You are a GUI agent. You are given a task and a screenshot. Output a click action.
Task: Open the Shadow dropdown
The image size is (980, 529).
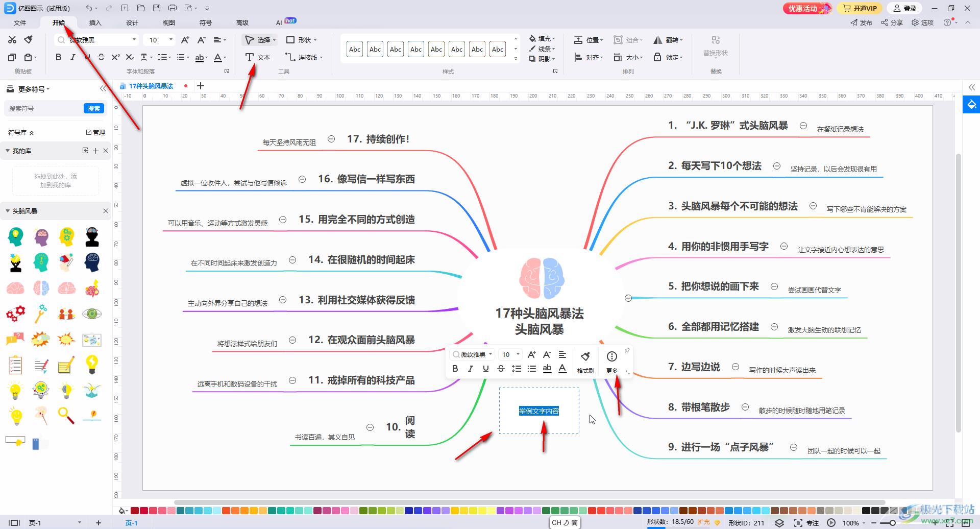coord(542,59)
